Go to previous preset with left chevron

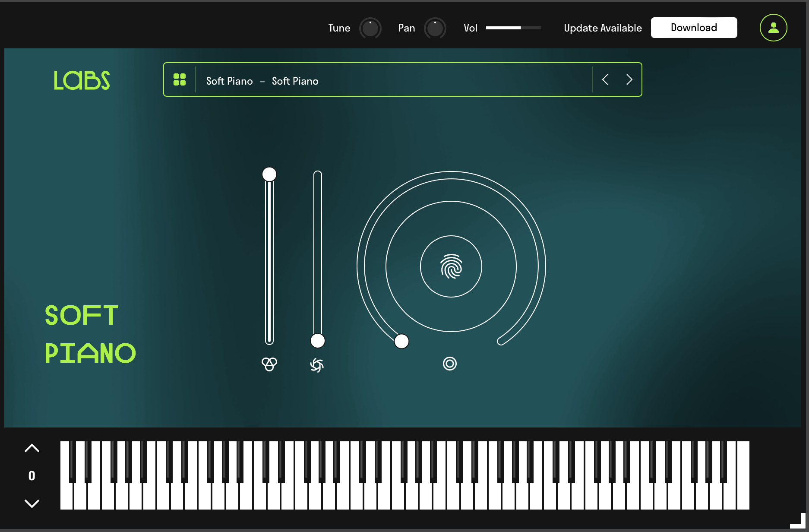605,79
